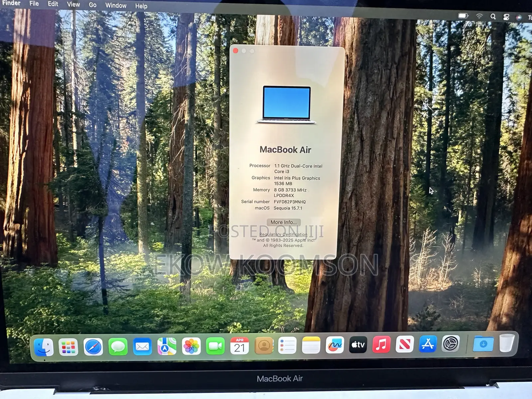Click the Intel Iris Plus Graphics value
532x399 pixels.
(297, 181)
